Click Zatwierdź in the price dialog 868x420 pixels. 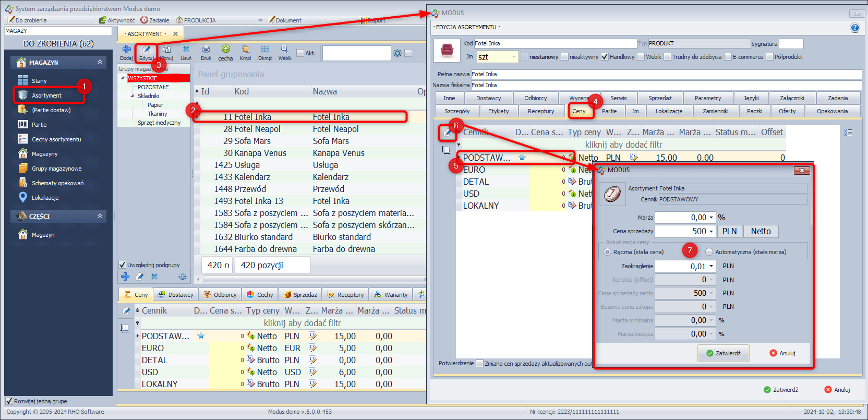pyautogui.click(x=723, y=353)
